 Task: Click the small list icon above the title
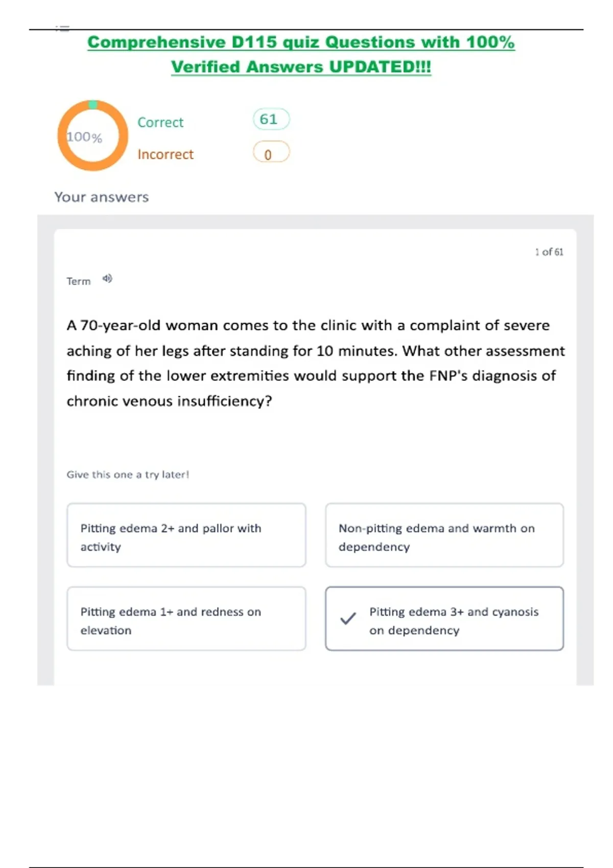[62, 29]
